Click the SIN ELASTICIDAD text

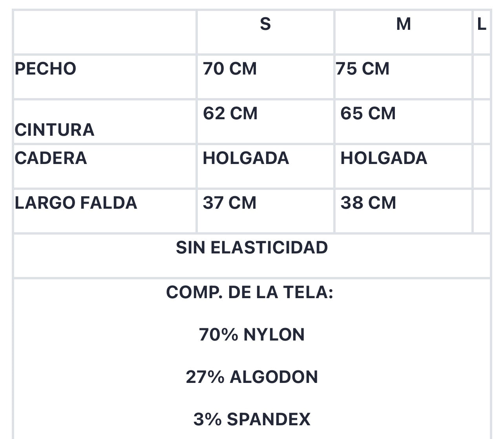252,248
